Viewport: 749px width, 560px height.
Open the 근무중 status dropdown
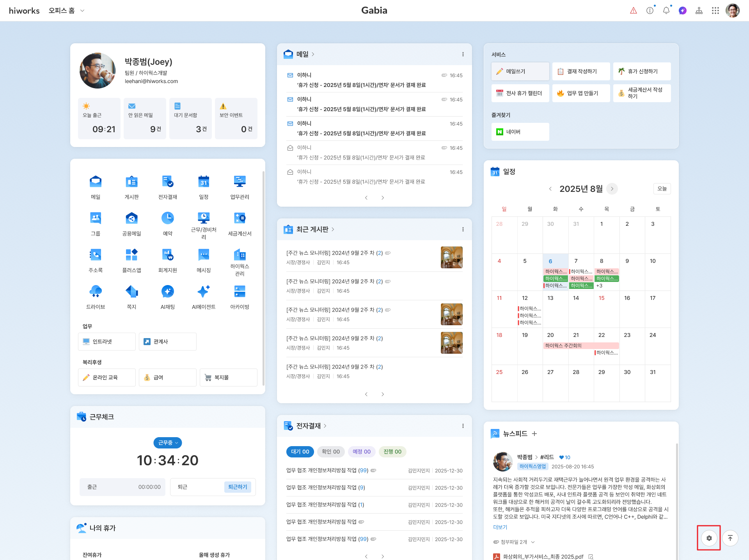pos(168,443)
